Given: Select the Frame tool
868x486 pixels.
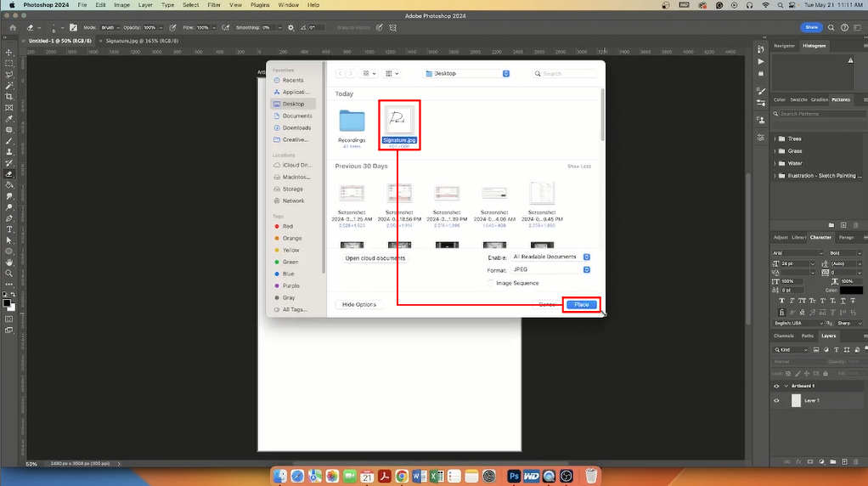Looking at the screenshot, I should click(8, 108).
